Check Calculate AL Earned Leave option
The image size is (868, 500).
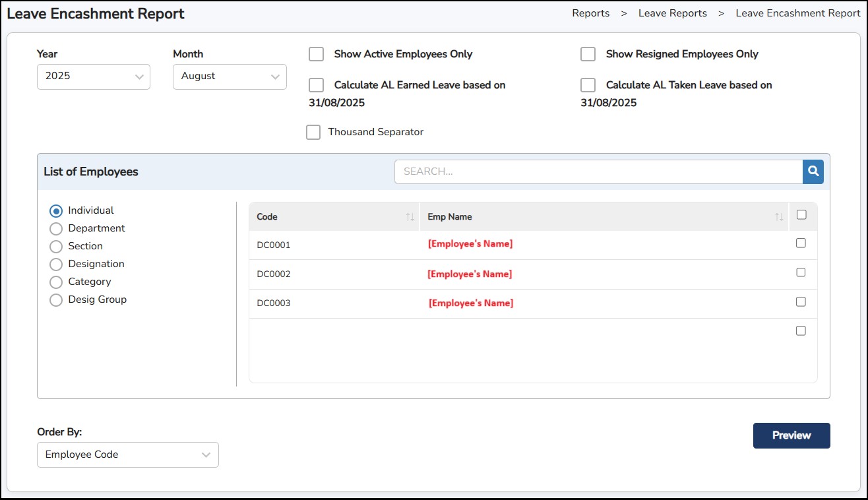317,85
